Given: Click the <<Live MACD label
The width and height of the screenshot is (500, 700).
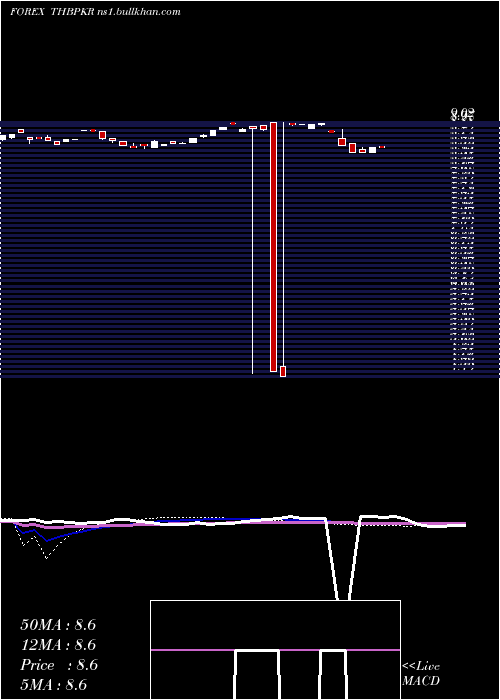Looking at the screenshot, I should click(421, 673).
